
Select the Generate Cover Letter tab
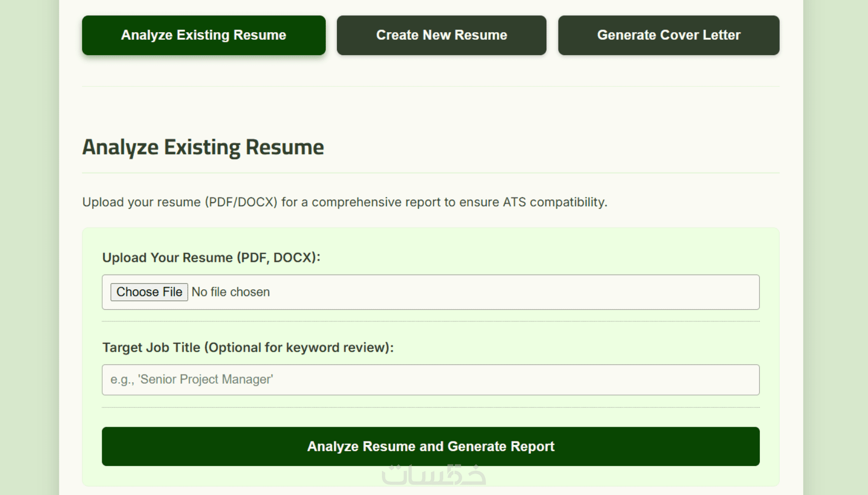(668, 35)
